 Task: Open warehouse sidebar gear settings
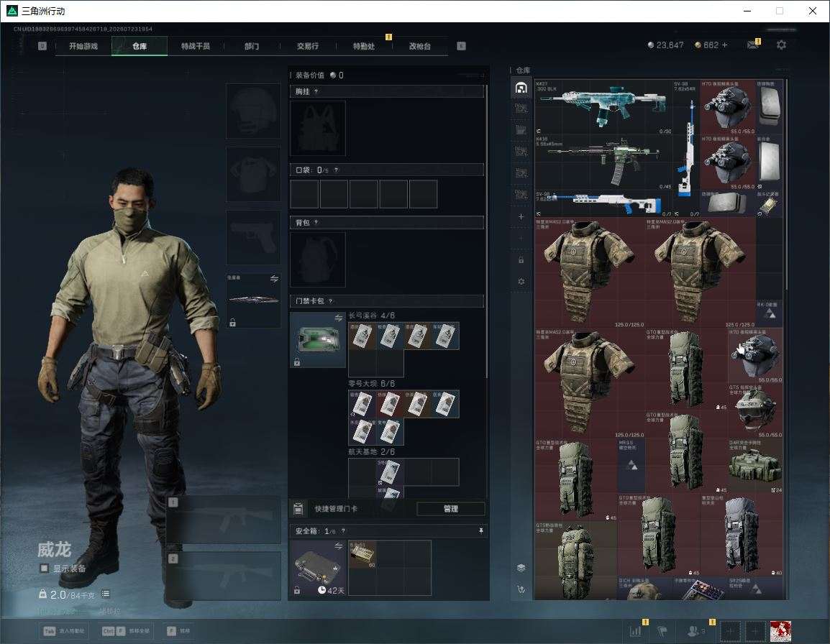click(521, 282)
